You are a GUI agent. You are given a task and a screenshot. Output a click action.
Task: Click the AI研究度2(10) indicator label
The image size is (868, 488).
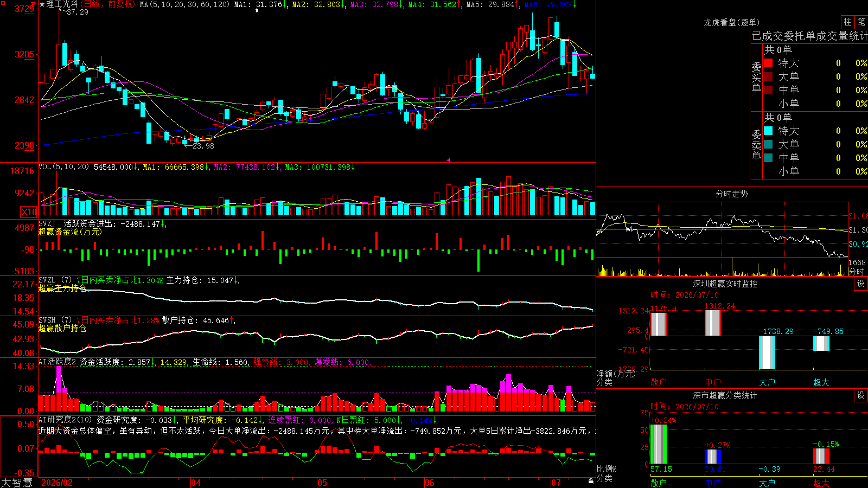click(x=66, y=420)
